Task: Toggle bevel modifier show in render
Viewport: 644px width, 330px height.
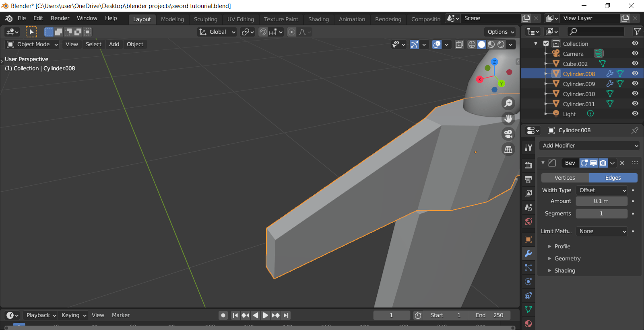Action: click(603, 163)
